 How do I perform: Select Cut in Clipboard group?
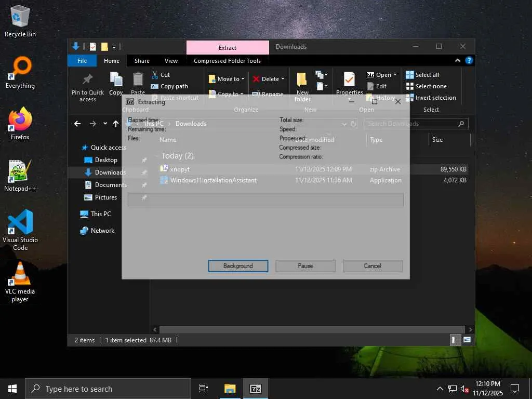click(161, 75)
